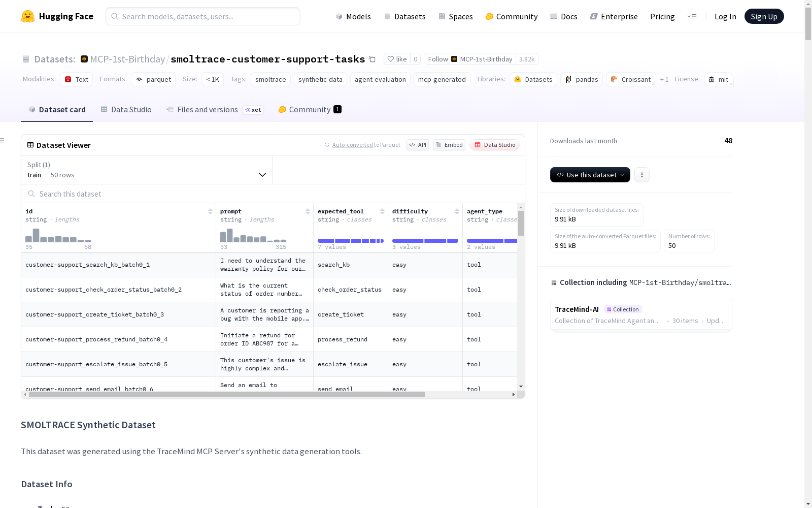Like the dataset with the heart button
This screenshot has height=508, width=812.
click(x=397, y=59)
